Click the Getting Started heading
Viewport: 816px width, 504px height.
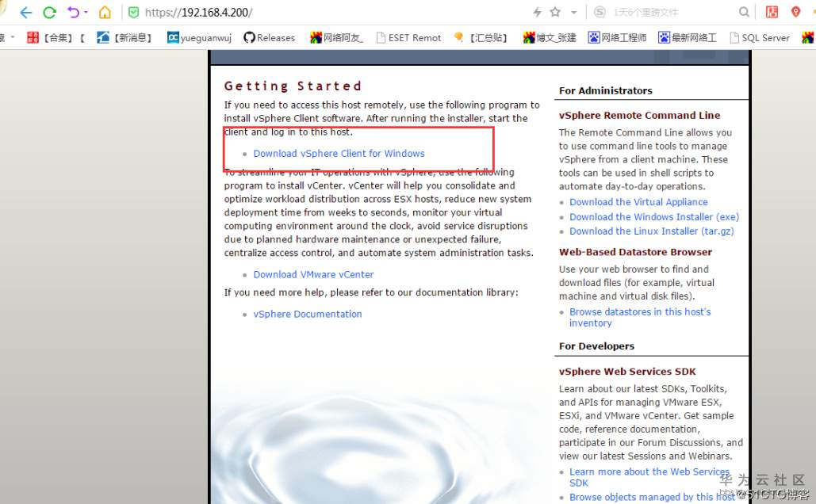pos(293,86)
